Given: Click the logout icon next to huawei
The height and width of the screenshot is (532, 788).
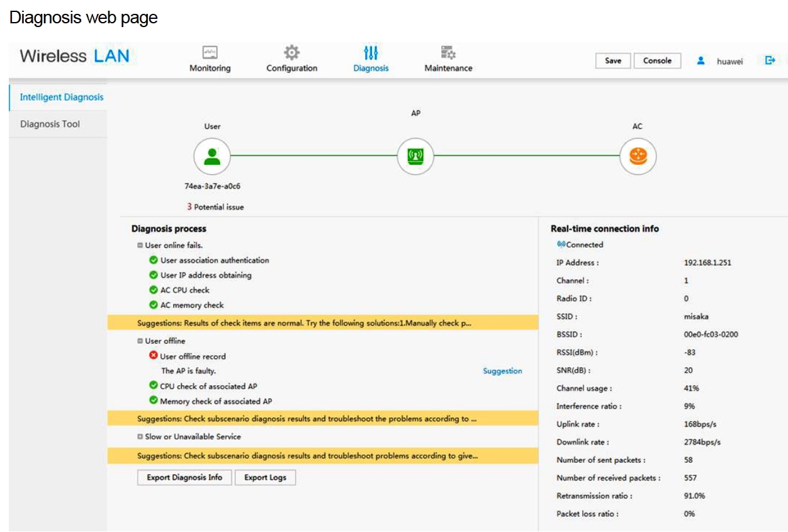Looking at the screenshot, I should click(770, 60).
